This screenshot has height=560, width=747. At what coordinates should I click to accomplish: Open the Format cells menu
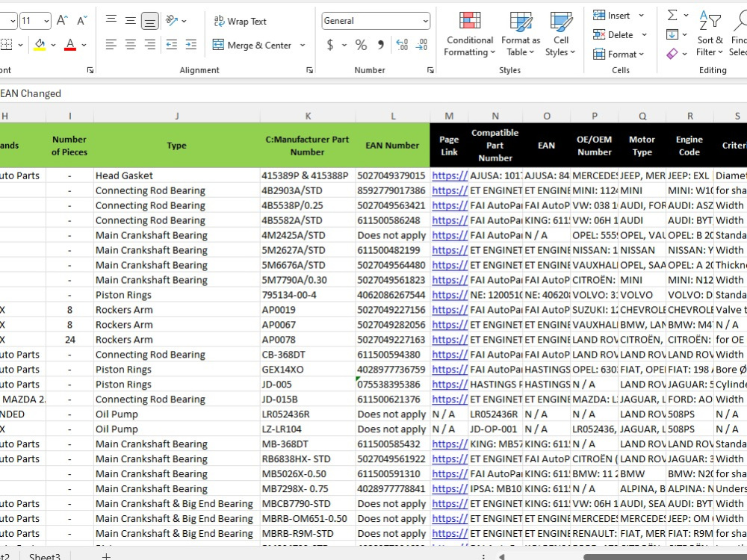click(x=619, y=55)
